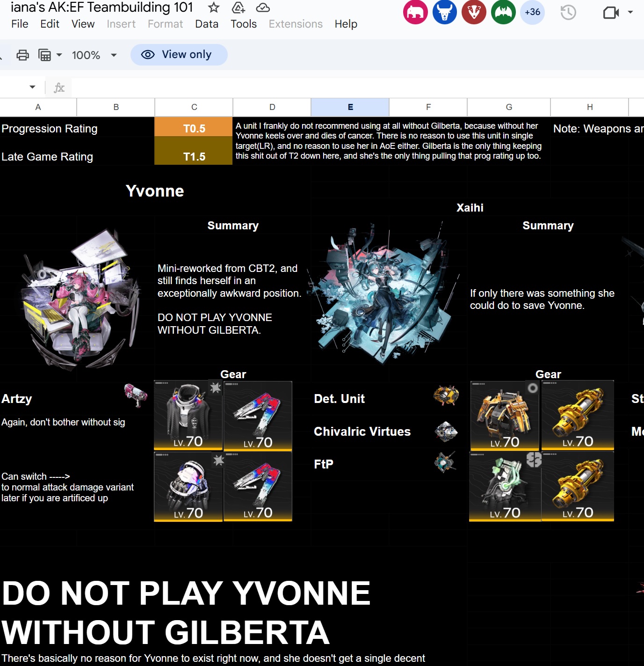Expand the arrow next to the camera icon
Screen dimensions: 644x666
coord(630,12)
